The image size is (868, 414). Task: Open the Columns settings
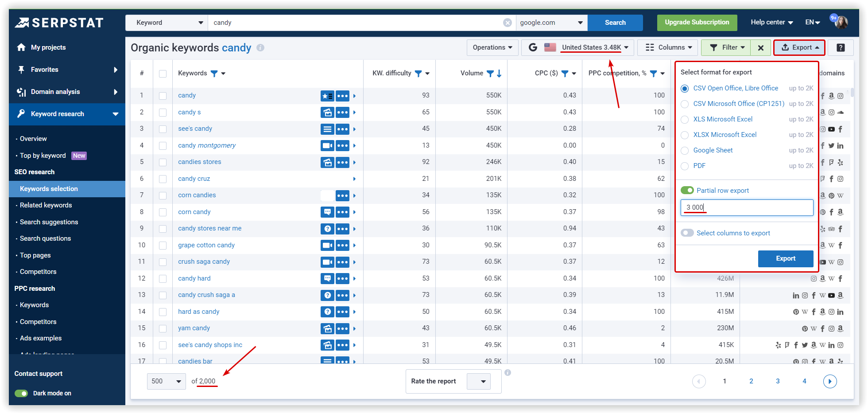(667, 47)
